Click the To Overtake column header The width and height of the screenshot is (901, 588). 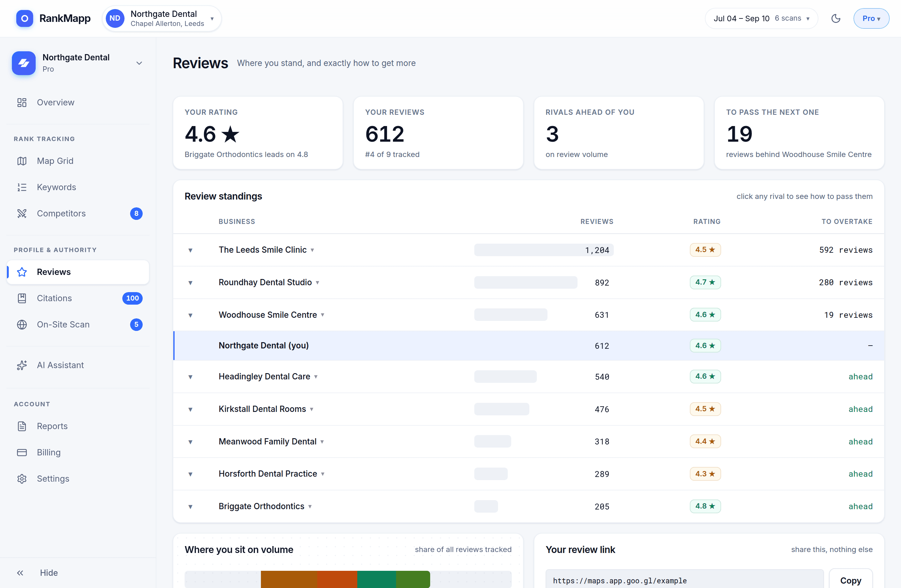tap(847, 222)
